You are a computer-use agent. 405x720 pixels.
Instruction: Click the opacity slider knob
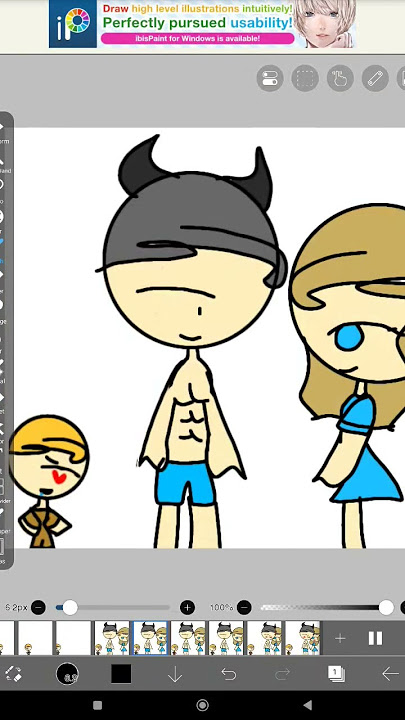tap(386, 608)
